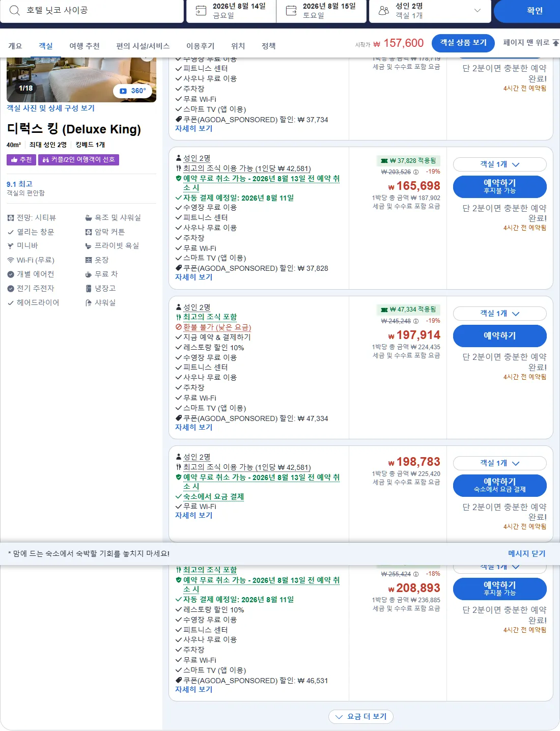Click the 확인 search button
560x731 pixels.
coord(527,11)
